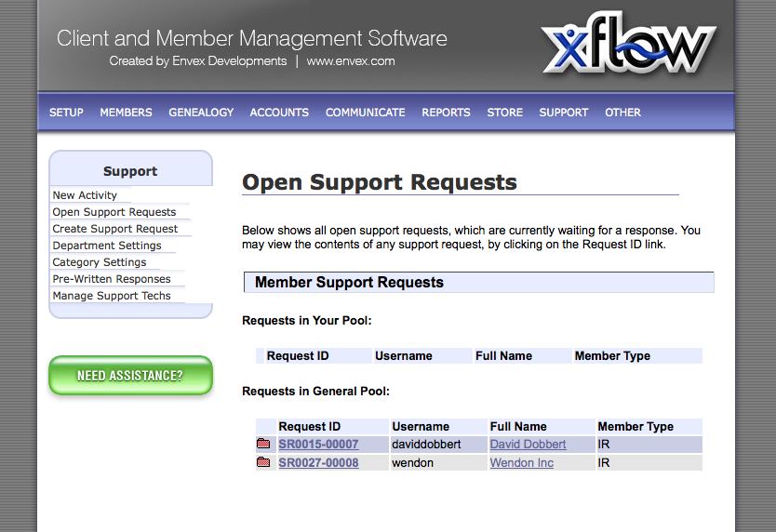Click the xflow logo in header
Viewport: 776px width, 532px height.
[629, 47]
